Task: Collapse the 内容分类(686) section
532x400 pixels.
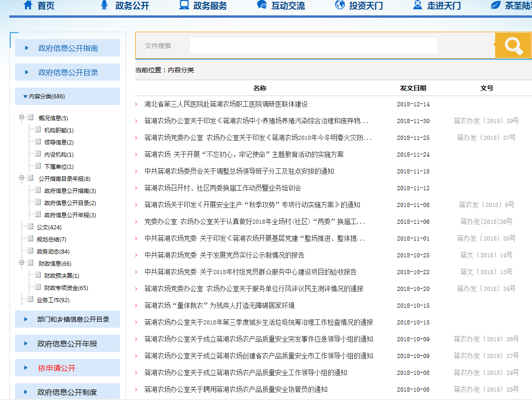Action: coord(25,97)
